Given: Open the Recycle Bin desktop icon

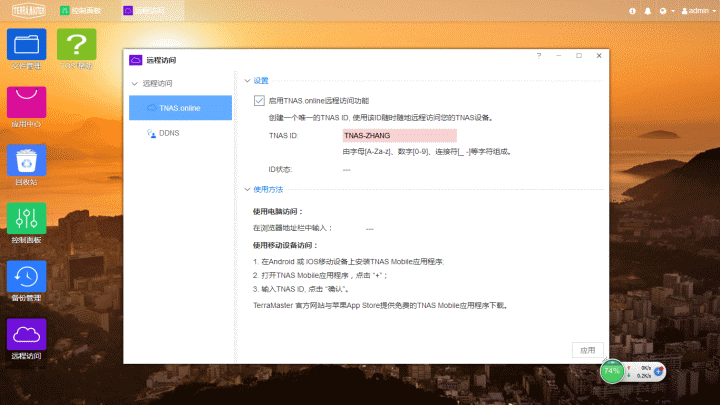Looking at the screenshot, I should [27, 160].
